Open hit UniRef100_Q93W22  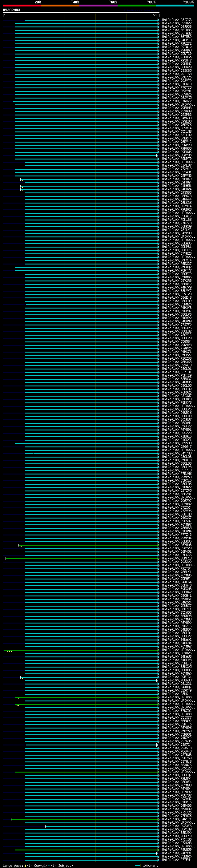[177, 23]
